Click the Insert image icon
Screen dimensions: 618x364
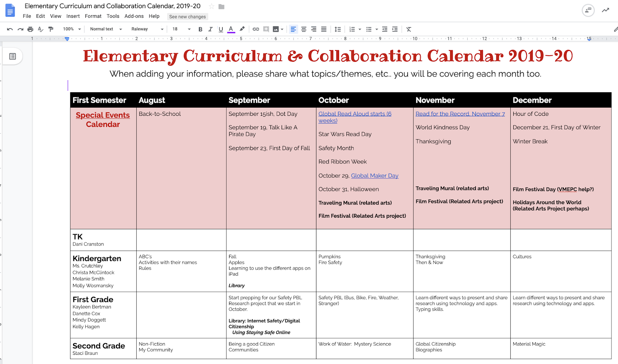click(277, 29)
